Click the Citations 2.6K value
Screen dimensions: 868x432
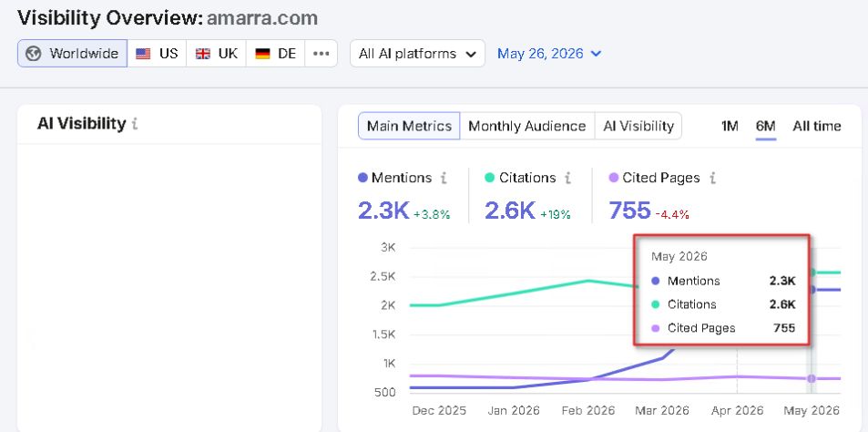[510, 211]
